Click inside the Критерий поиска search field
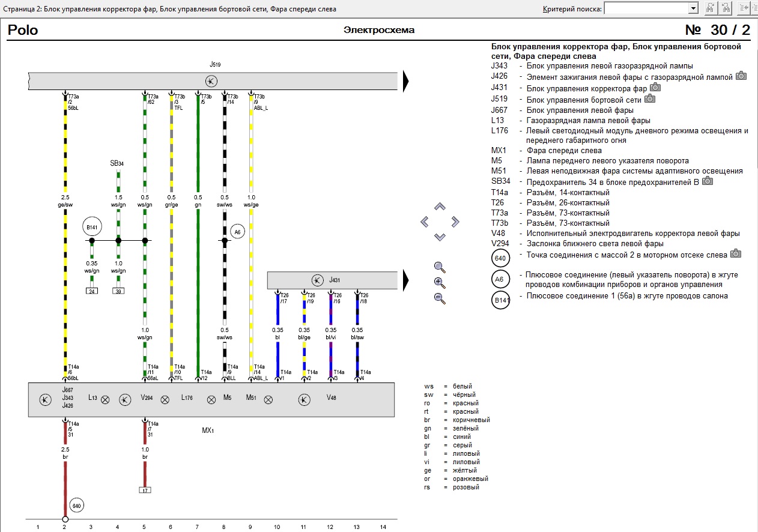The image size is (758, 532). tap(646, 8)
